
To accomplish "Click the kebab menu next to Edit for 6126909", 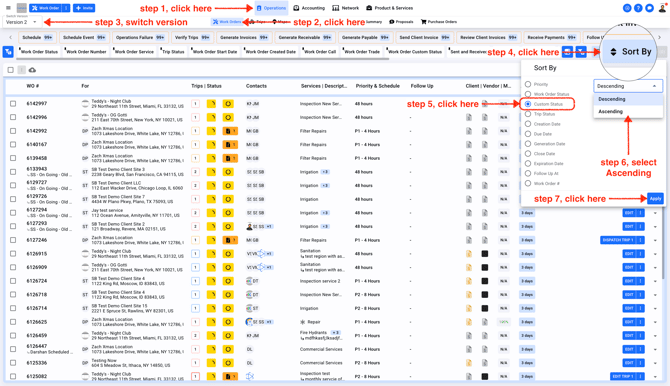I will pyautogui.click(x=640, y=268).
